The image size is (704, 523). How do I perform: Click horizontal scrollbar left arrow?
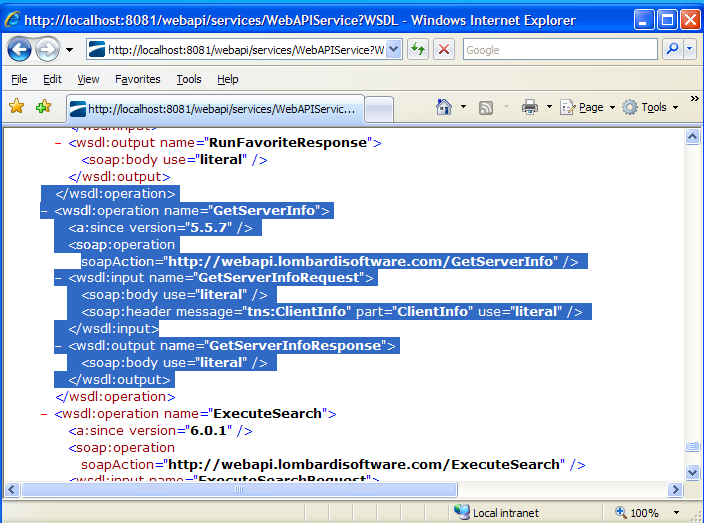(x=12, y=489)
